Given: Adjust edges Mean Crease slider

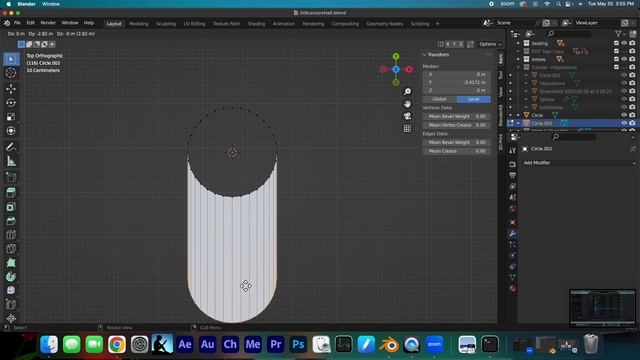Looking at the screenshot, I should 456,151.
